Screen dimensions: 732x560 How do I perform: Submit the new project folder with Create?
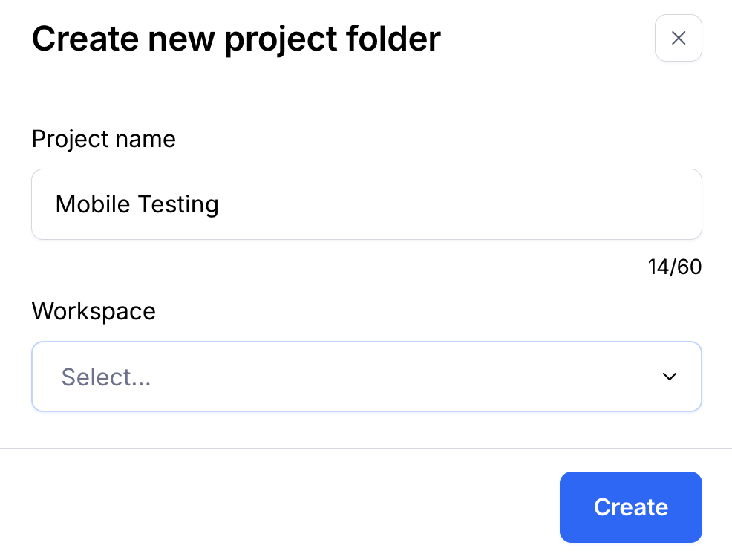tap(630, 507)
